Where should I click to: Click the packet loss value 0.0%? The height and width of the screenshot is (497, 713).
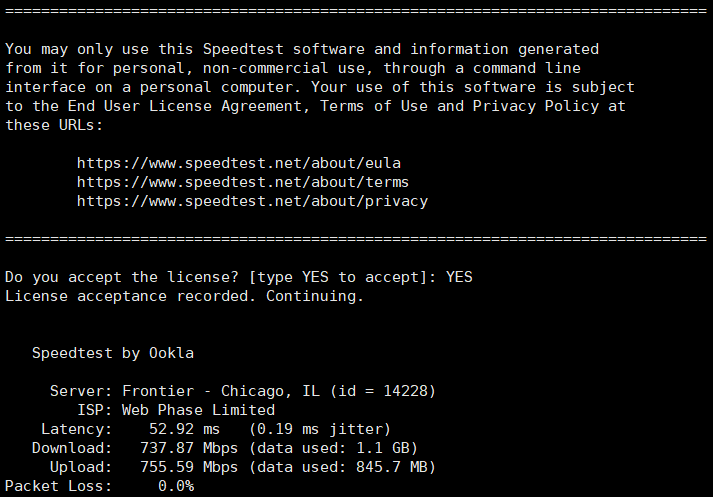(x=176, y=486)
